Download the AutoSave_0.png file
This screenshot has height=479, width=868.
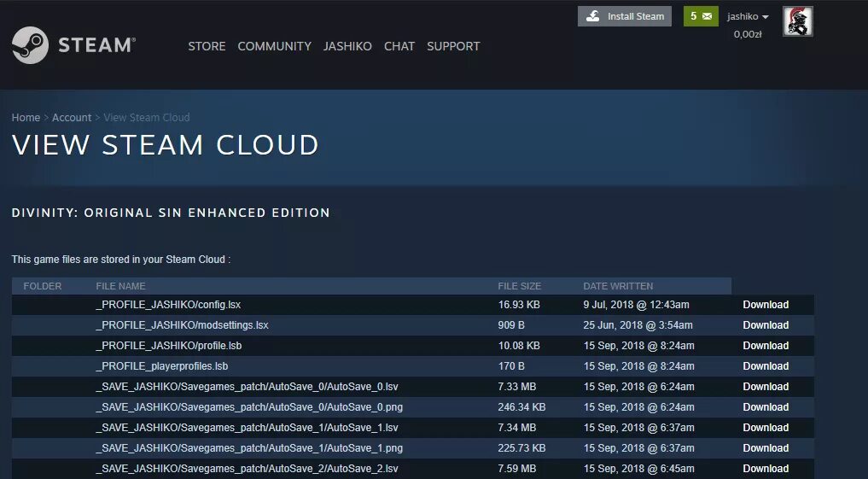(x=766, y=407)
